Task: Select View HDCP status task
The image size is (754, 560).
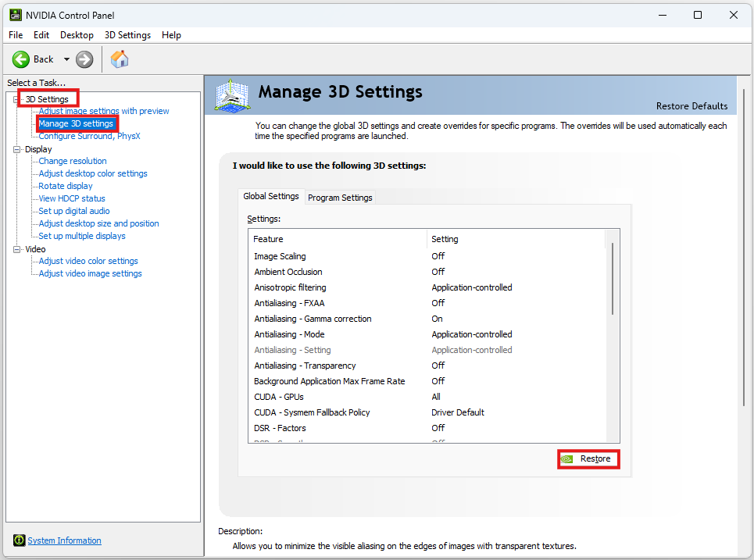Action: tap(72, 198)
